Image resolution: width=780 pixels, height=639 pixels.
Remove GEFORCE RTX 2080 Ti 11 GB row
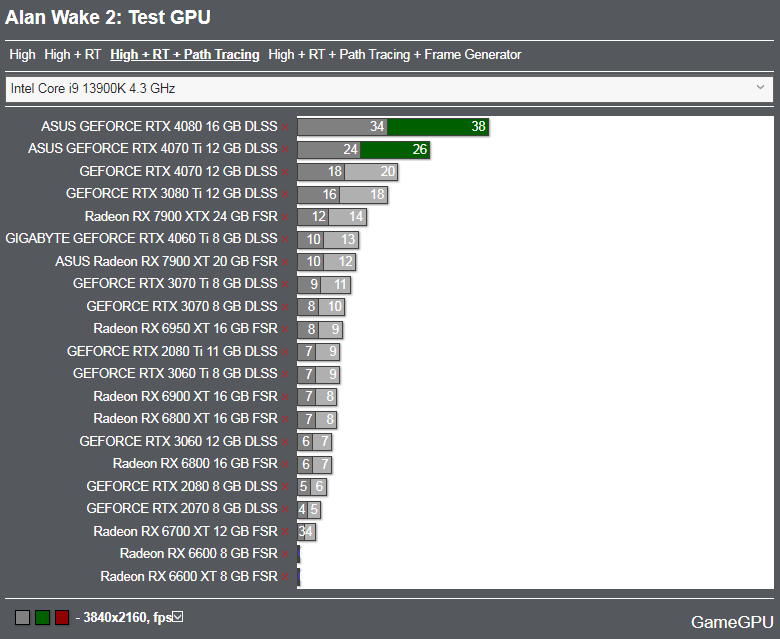pyautogui.click(x=285, y=353)
